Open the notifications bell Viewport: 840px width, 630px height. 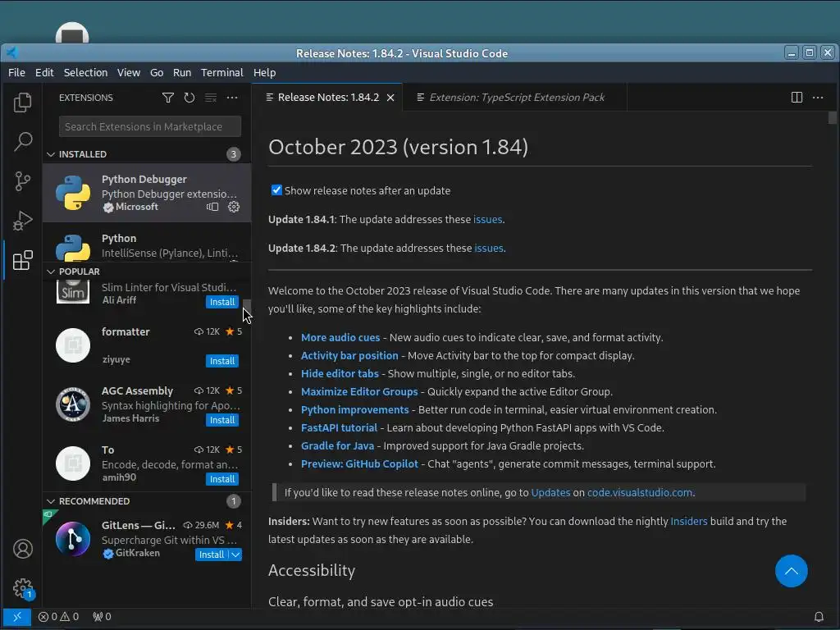click(x=819, y=617)
